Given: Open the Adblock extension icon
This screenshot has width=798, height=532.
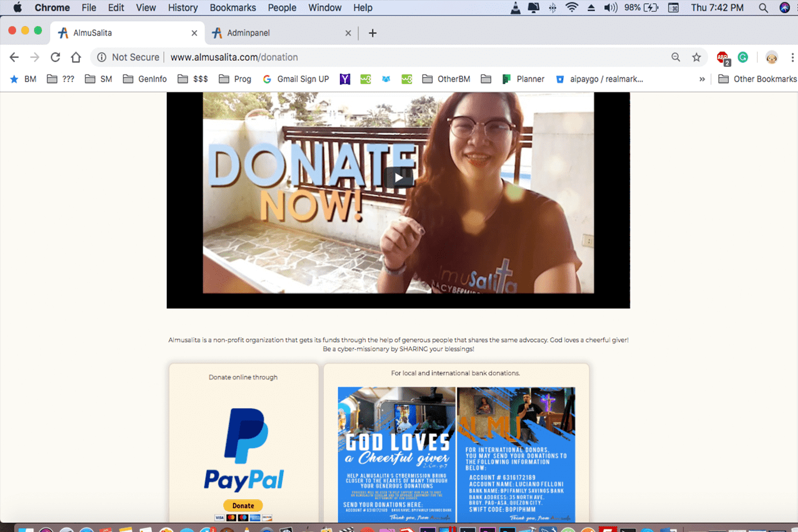Looking at the screenshot, I should point(723,58).
